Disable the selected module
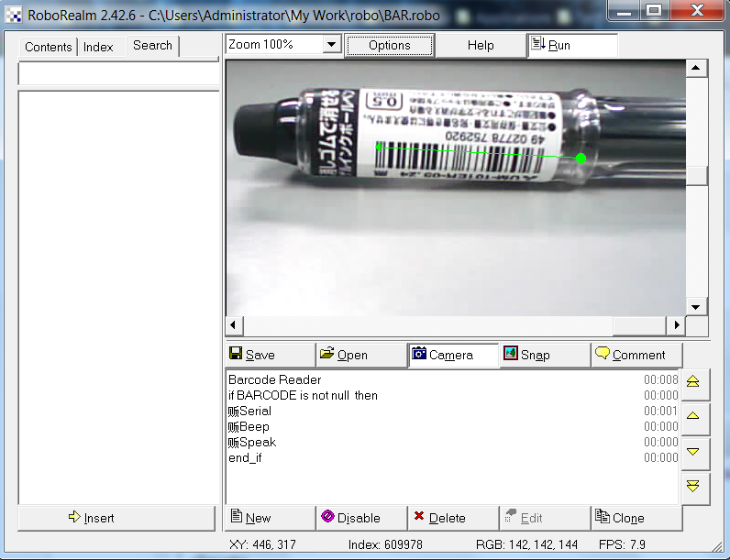This screenshot has width=730, height=560. (x=361, y=518)
